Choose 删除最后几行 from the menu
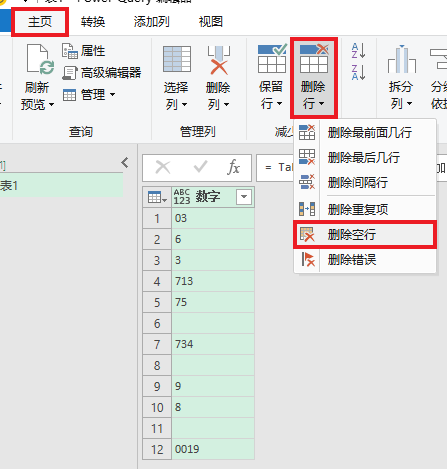Image resolution: width=447 pixels, height=469 pixels. 365,157
